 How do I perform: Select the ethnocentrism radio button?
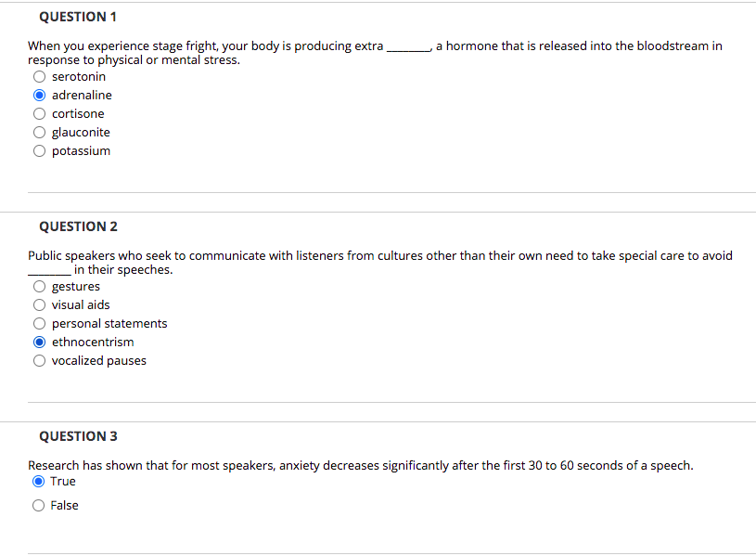39,342
